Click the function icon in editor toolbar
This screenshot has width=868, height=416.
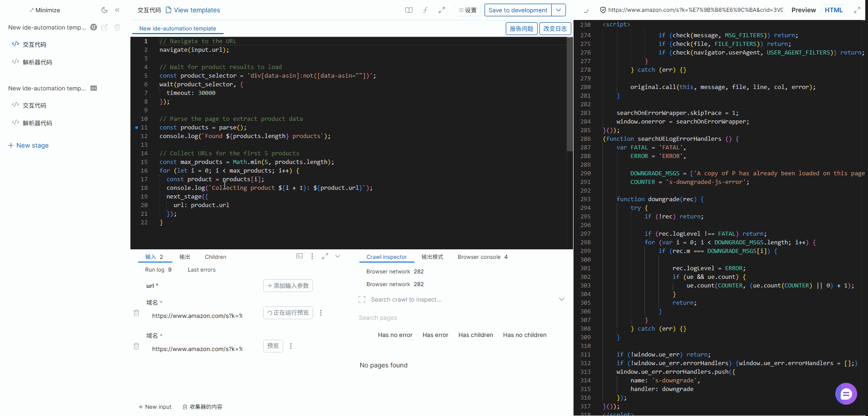(x=425, y=10)
